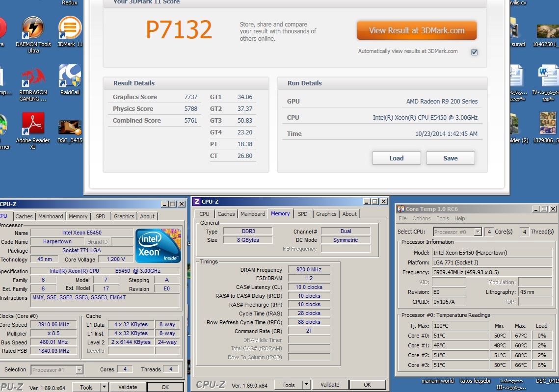Click Physics Score value 5788
This screenshot has height=392, width=559.
(x=191, y=109)
